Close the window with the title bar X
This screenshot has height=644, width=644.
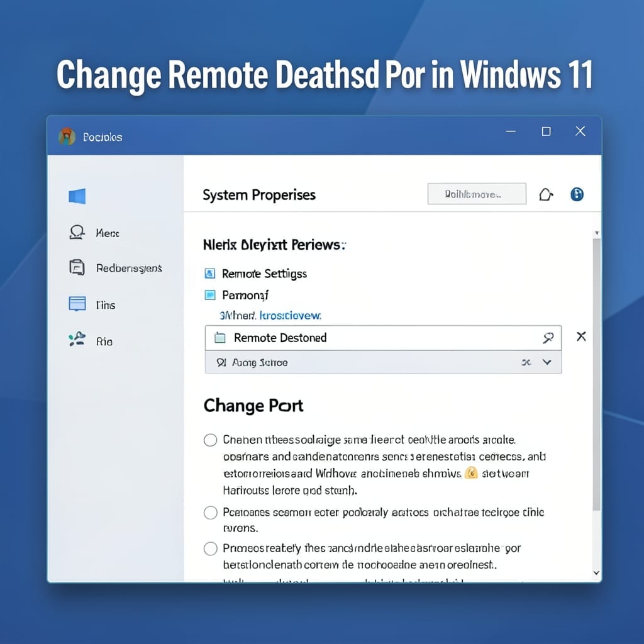click(580, 131)
